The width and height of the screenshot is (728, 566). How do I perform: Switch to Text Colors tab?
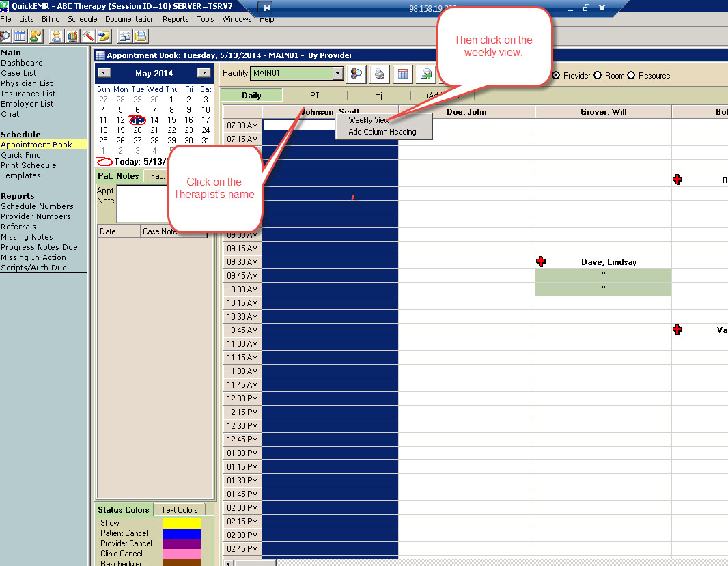coord(179,510)
